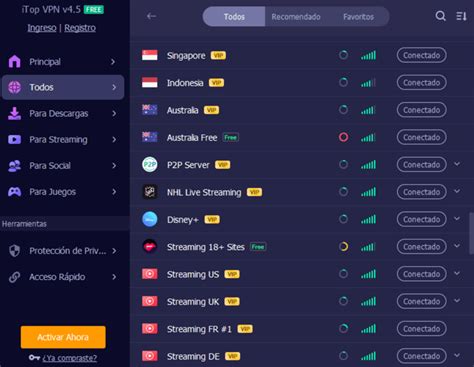Viewport: 474px width, 367px height.
Task: Expand the Streaming DE chevron
Action: pos(457,355)
